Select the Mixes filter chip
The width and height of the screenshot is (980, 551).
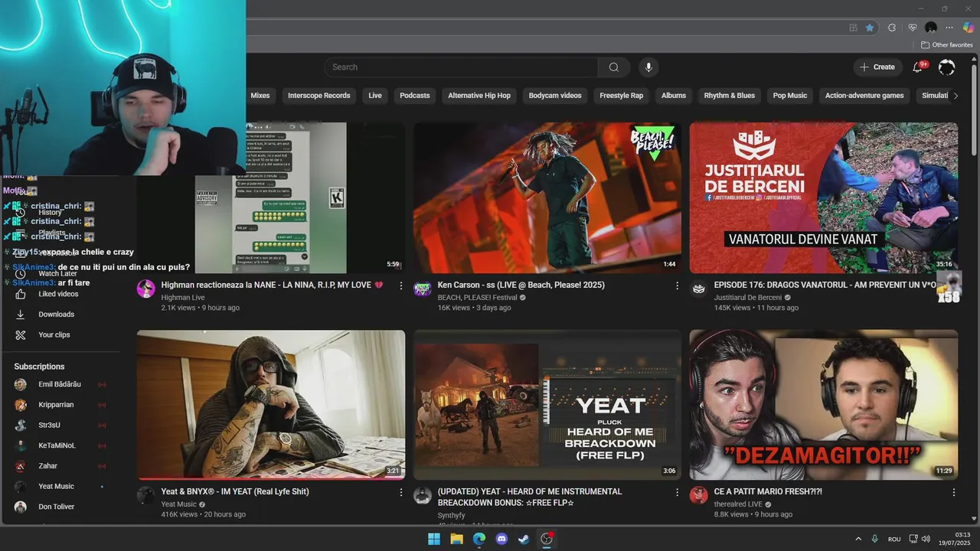(x=260, y=96)
